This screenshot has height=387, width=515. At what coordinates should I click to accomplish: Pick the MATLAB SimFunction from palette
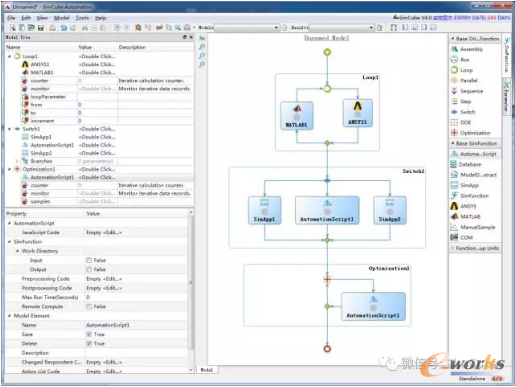[x=470, y=217]
